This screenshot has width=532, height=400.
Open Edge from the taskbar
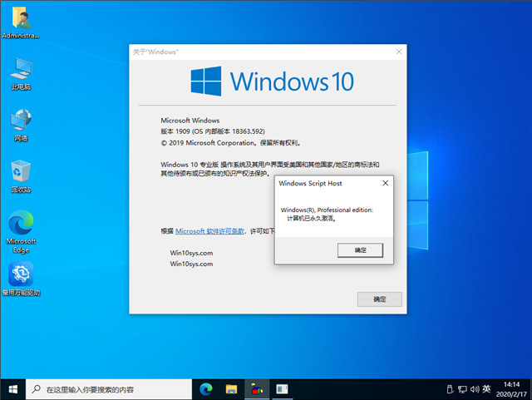[x=206, y=389]
